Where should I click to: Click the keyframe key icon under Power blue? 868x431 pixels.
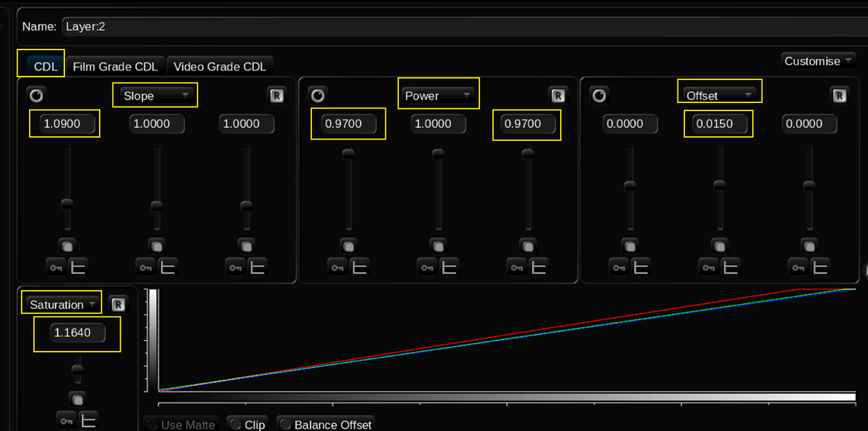click(x=517, y=268)
